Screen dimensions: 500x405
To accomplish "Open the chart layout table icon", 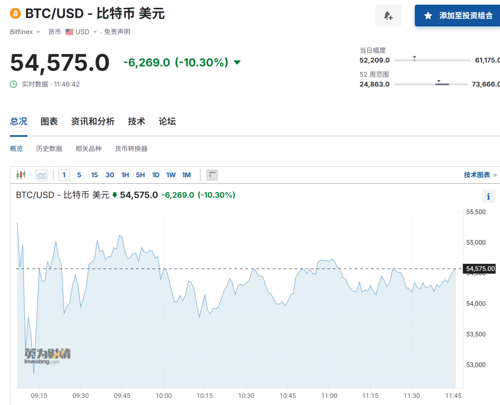I will (x=212, y=175).
